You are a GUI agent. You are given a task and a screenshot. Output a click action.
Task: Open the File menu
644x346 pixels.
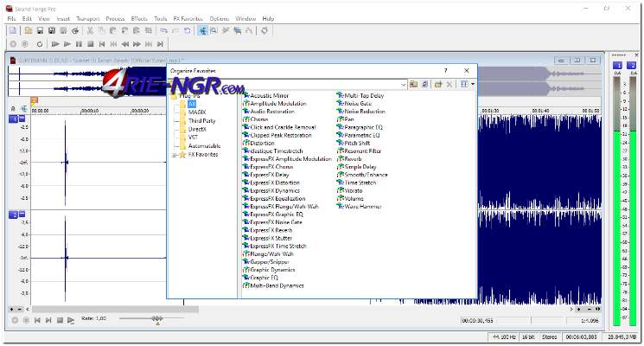click(11, 18)
